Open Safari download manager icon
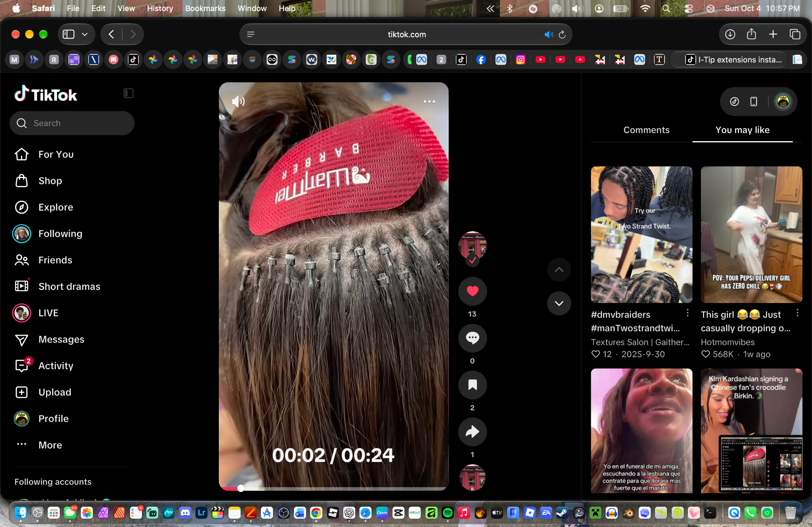Screen dimensions: 812x527 (x=730, y=34)
